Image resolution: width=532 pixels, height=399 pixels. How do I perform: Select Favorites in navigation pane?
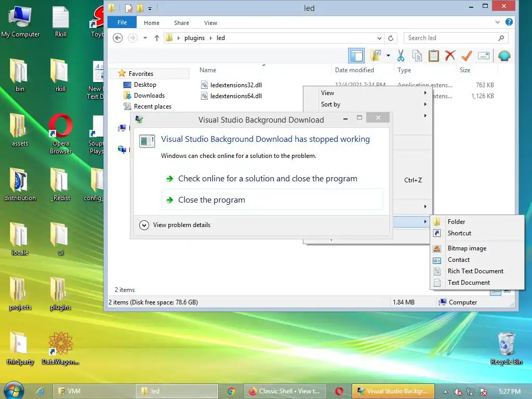(x=141, y=74)
